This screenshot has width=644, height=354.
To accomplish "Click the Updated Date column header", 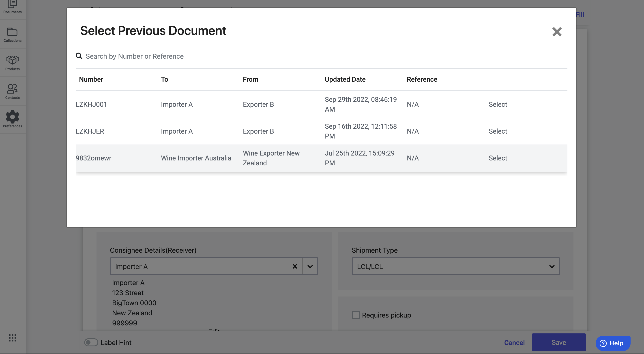I will click(345, 79).
